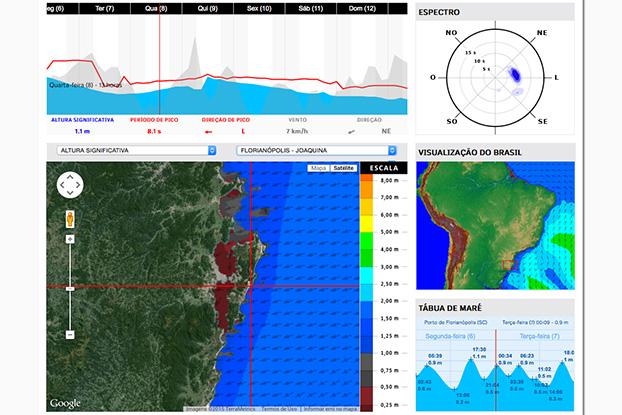
Task: Click the red time marker in the tide chart
Action: pos(495,370)
